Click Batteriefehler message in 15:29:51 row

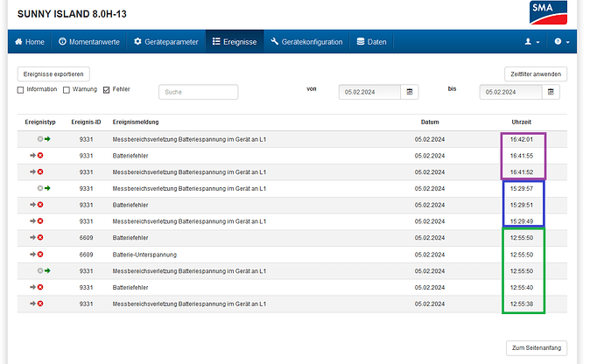coord(130,205)
